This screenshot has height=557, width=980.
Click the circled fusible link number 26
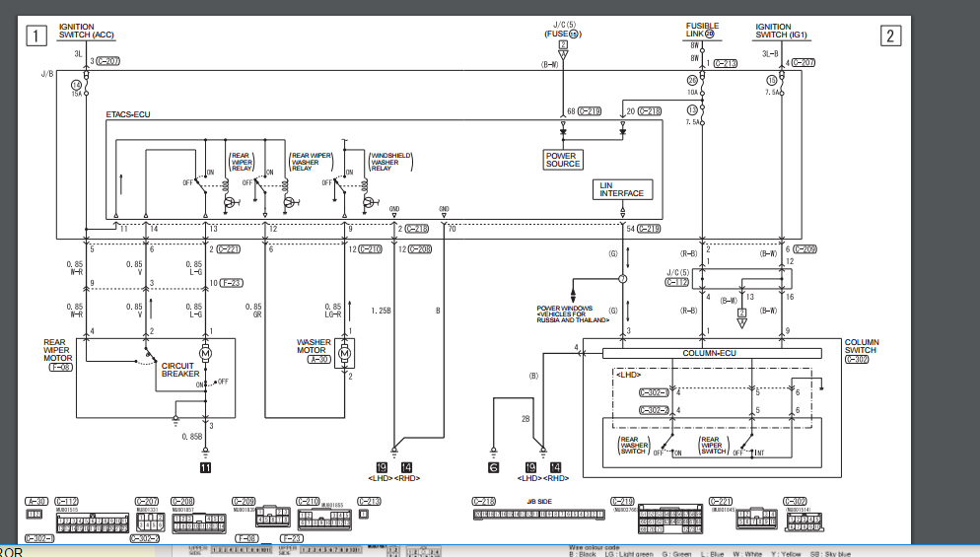tap(709, 34)
